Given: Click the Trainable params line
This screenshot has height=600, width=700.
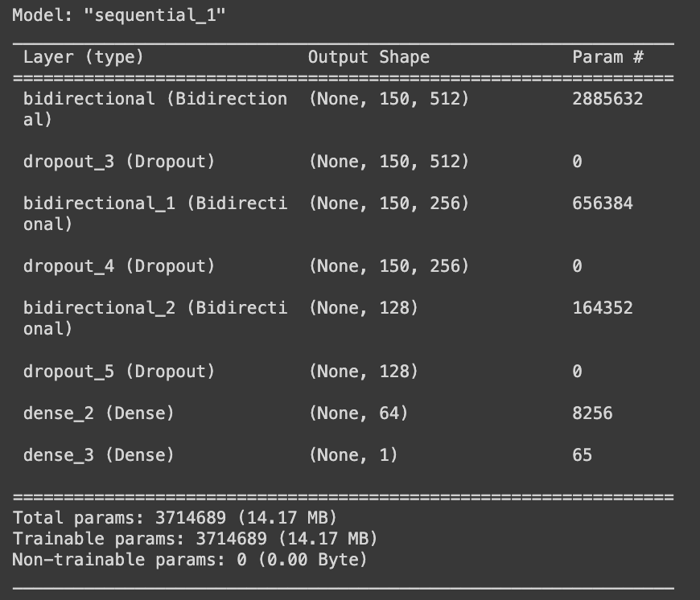Looking at the screenshot, I should 195,539.
